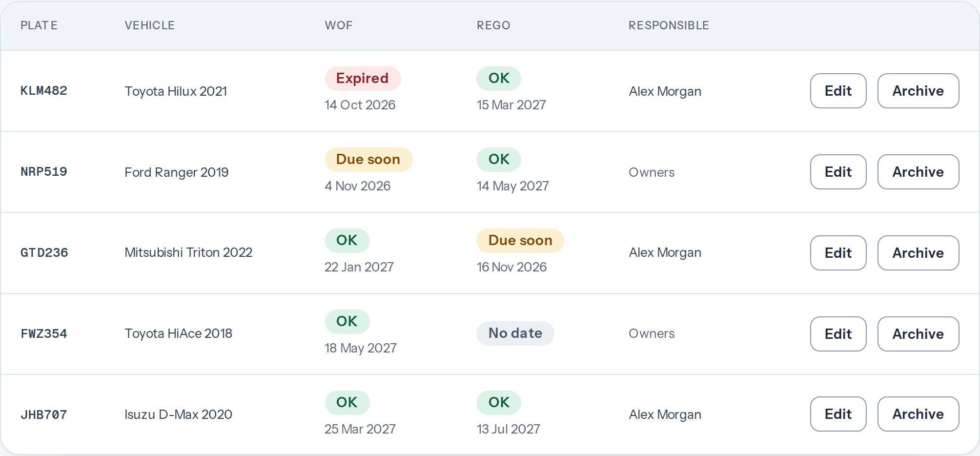Click vehicle name Toyota Hilux 2021
Viewport: 980px width, 456px height.
176,91
